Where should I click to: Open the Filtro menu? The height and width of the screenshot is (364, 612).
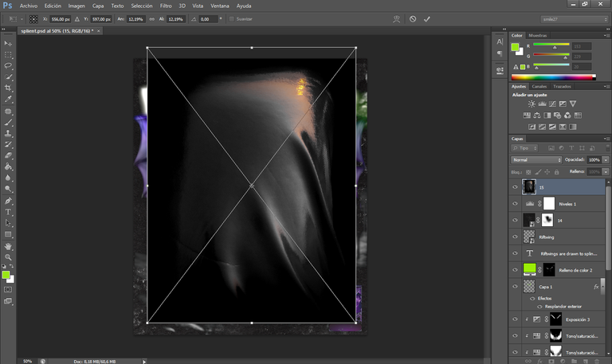coord(166,6)
